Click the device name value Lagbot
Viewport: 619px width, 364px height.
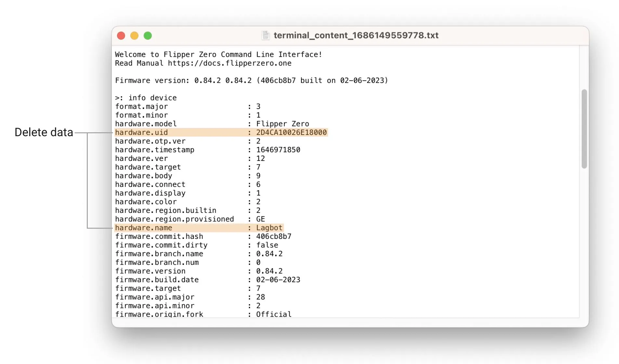pos(270,228)
